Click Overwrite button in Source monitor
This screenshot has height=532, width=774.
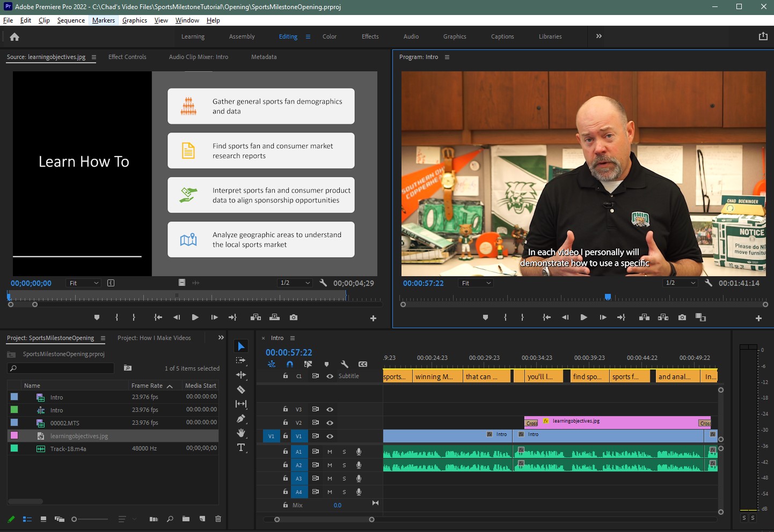tap(274, 317)
